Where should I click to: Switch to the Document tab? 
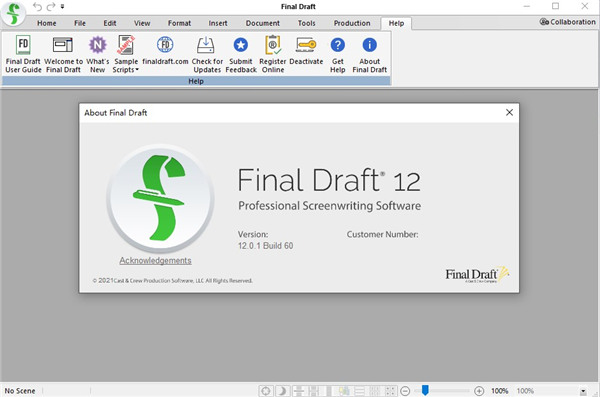(x=262, y=23)
